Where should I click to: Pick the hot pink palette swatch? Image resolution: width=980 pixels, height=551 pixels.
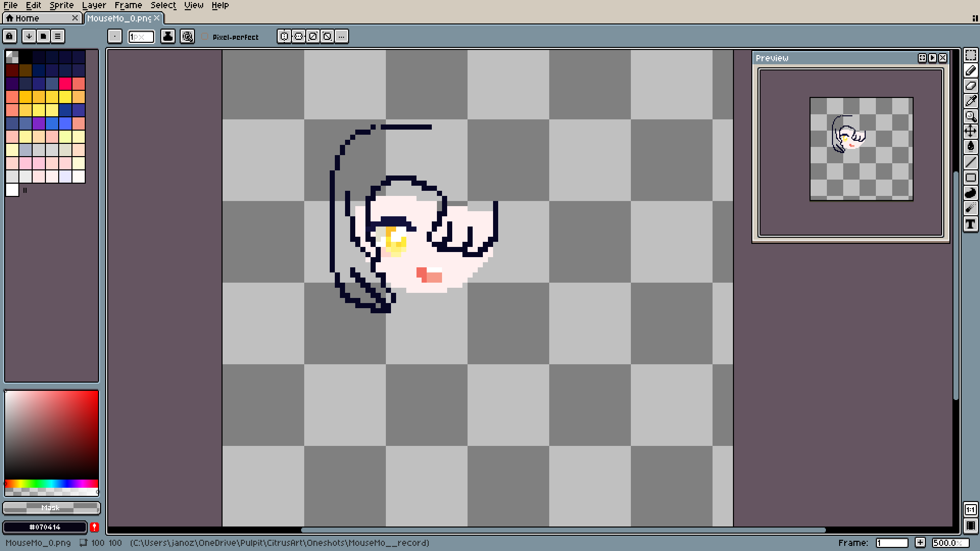click(x=65, y=83)
